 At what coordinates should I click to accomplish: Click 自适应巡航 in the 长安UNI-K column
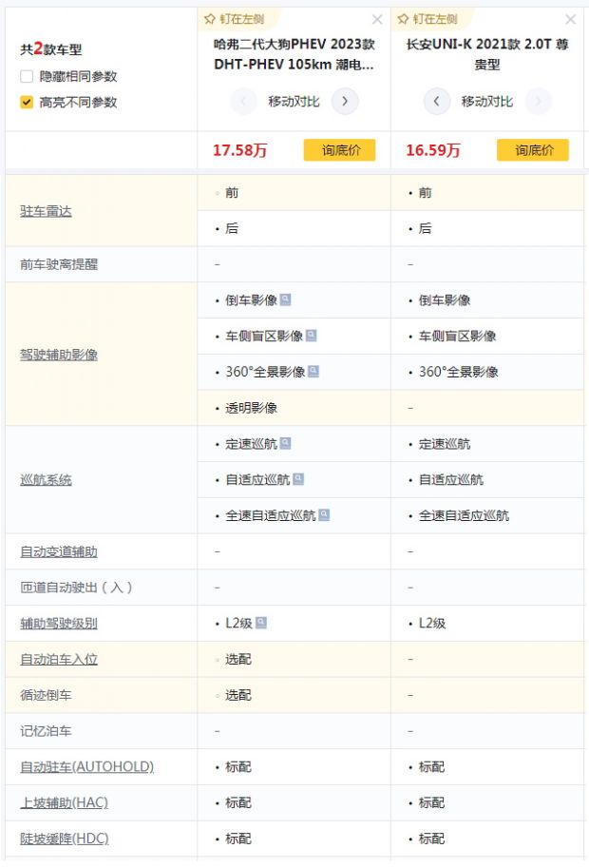(451, 480)
